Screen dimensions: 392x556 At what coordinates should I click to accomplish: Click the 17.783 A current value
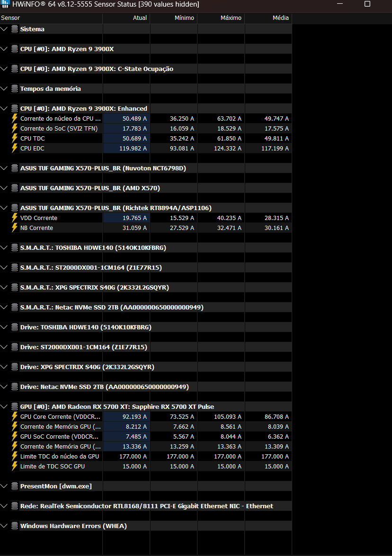click(135, 128)
